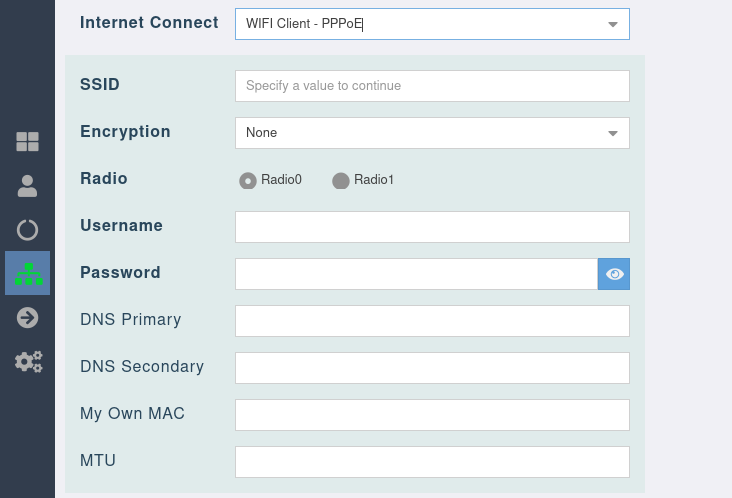Select the Radio1 option

coord(341,181)
